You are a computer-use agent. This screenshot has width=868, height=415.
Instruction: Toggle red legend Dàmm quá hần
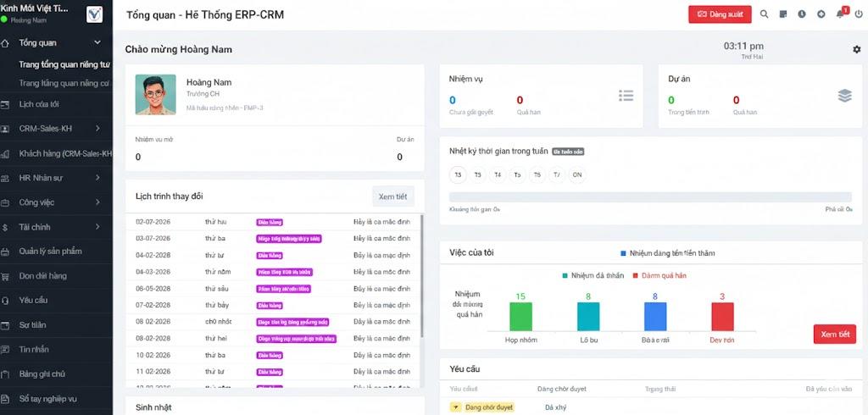tap(659, 275)
